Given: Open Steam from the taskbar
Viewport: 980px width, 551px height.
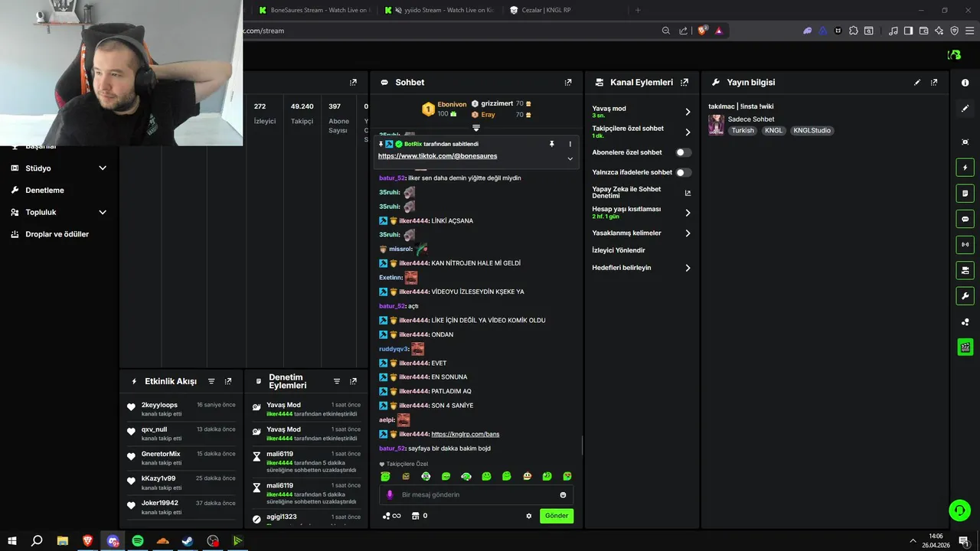Looking at the screenshot, I should (x=188, y=541).
